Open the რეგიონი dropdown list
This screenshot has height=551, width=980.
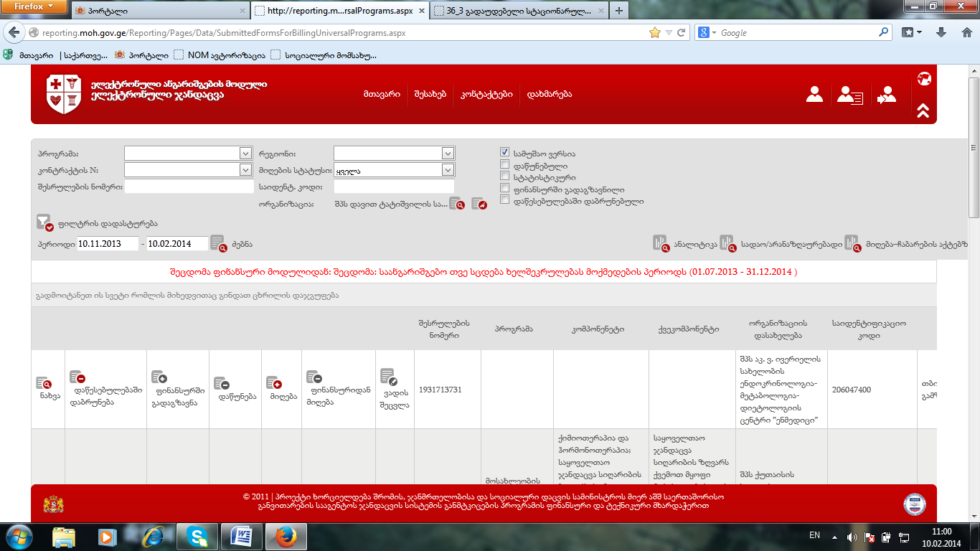[x=448, y=154]
